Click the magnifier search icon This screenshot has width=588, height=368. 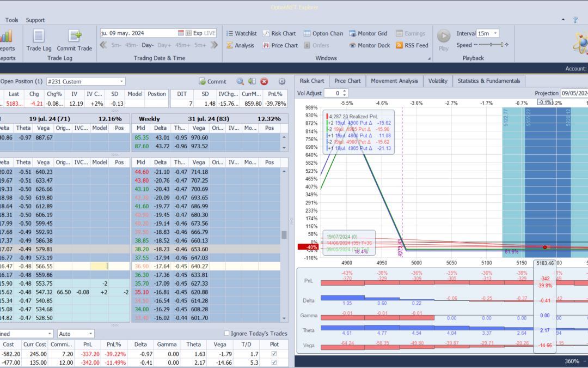tap(240, 81)
